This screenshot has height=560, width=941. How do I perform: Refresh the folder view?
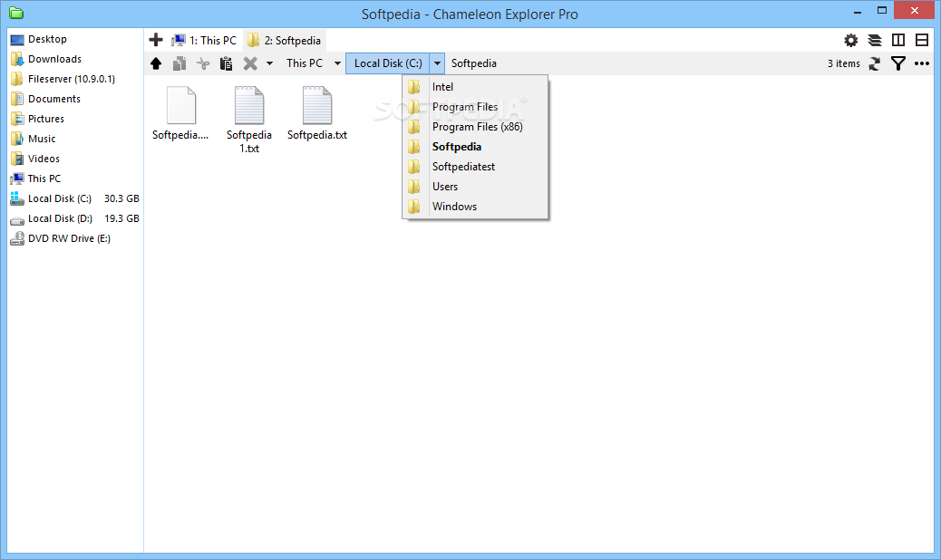tap(875, 63)
